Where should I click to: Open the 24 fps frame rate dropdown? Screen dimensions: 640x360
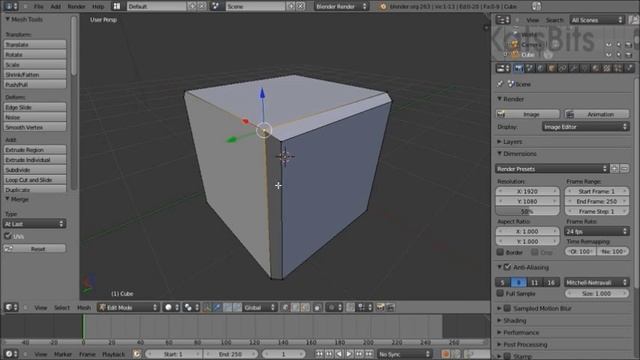[x=597, y=231]
